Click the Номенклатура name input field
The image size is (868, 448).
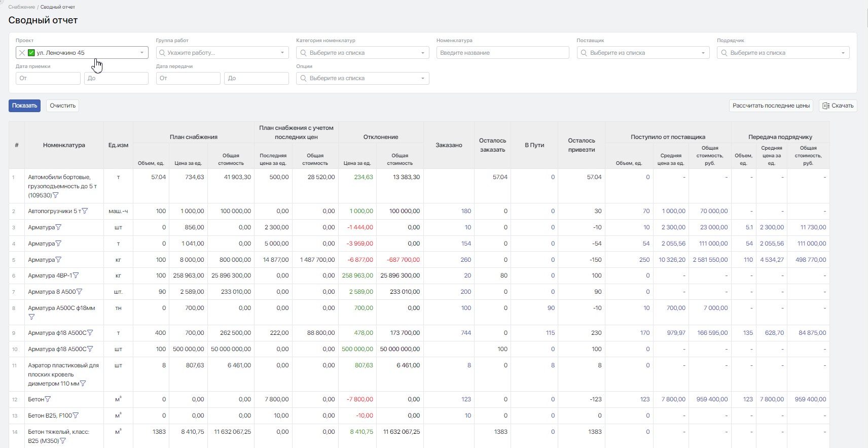(502, 53)
